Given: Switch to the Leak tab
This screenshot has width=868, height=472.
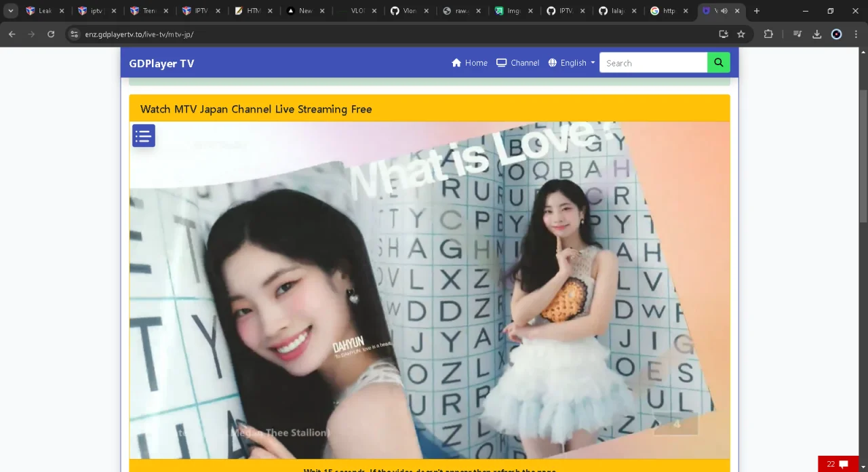Looking at the screenshot, I should click(45, 11).
